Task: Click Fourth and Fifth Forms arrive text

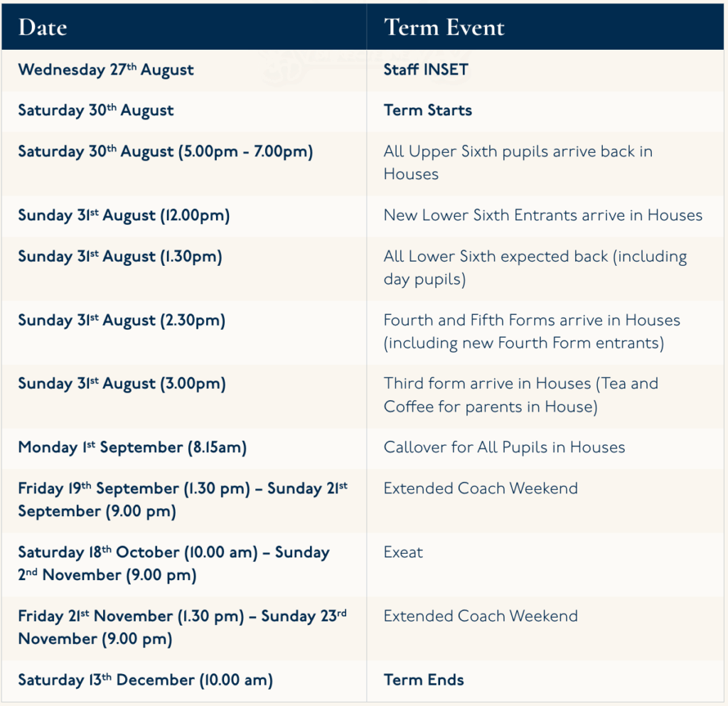Action: (x=532, y=331)
